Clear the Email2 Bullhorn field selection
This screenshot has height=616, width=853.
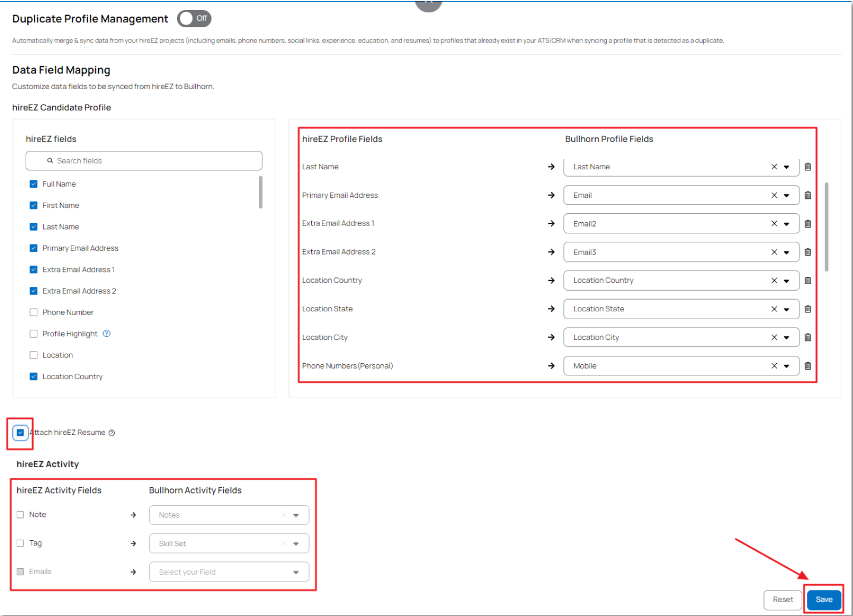774,223
